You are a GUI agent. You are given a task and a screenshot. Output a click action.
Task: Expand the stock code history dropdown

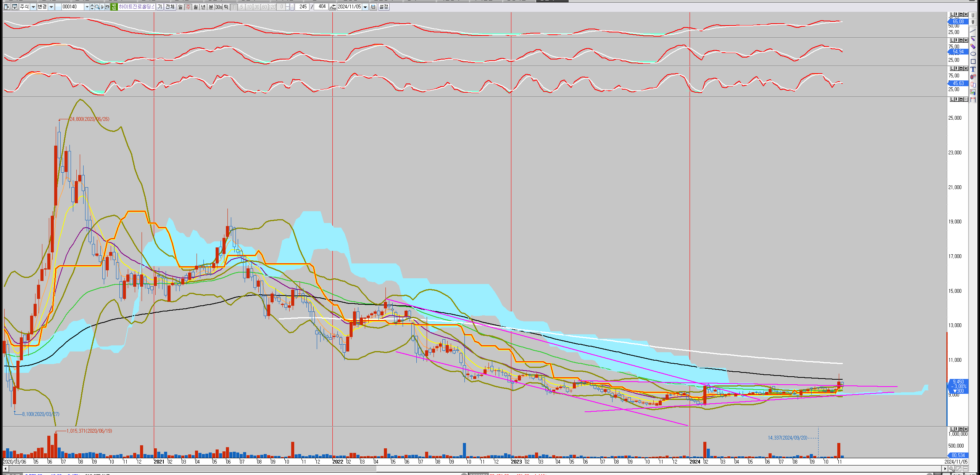tap(87, 7)
